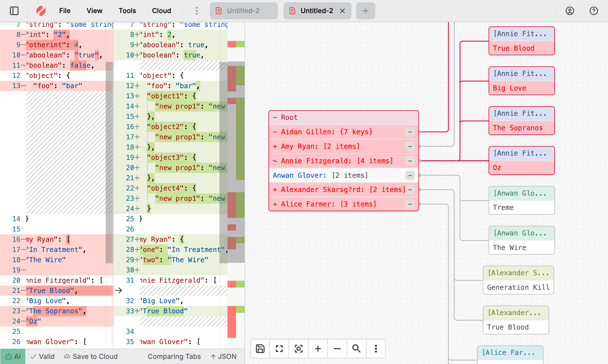The image size is (608, 364).
Task: Click the center focus graph icon
Action: (x=299, y=349)
